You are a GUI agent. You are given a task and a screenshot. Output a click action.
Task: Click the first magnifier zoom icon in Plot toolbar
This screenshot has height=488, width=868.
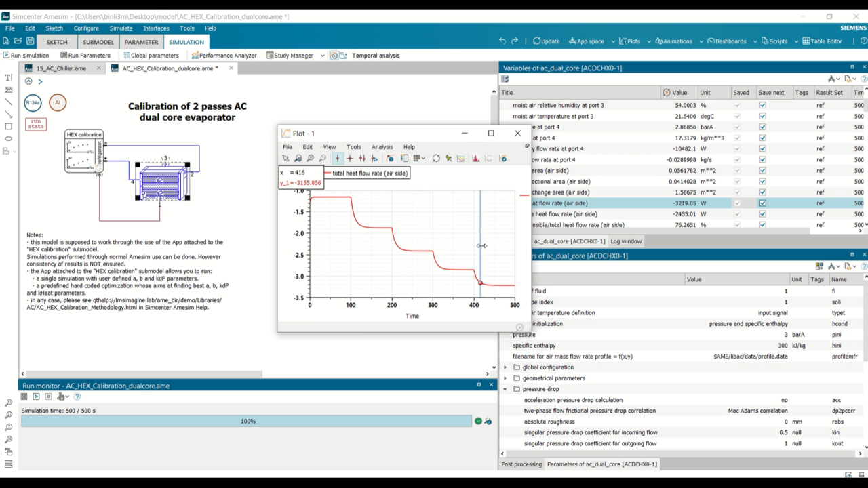coord(298,159)
